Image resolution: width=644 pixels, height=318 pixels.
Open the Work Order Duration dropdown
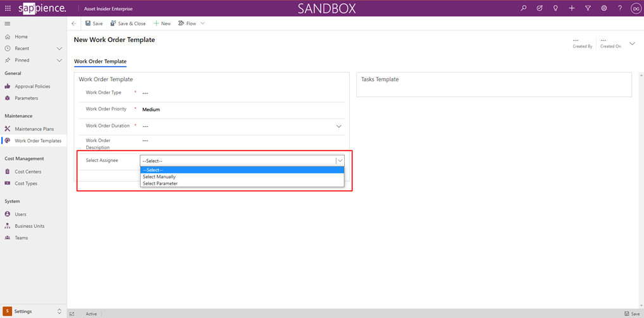pyautogui.click(x=338, y=126)
